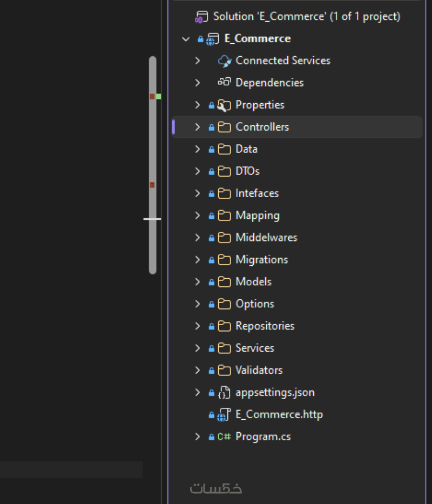Click the E_Commerce web project icon

pos(212,39)
